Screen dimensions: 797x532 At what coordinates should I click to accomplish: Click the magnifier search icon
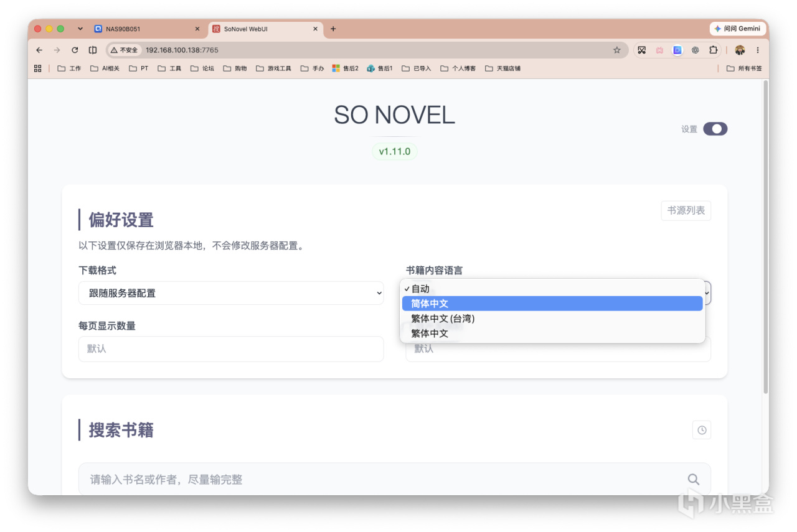click(x=694, y=479)
